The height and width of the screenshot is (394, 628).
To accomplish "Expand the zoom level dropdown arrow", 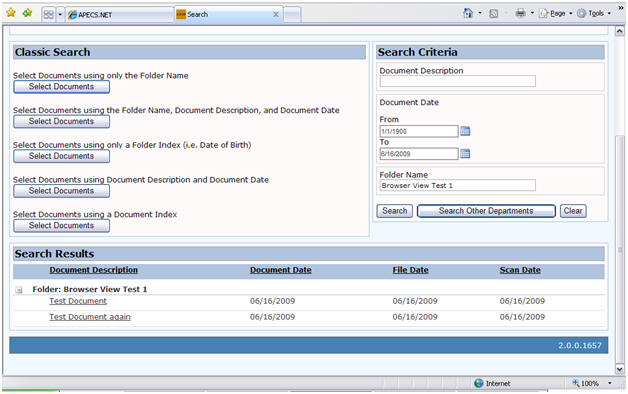I will coord(610,384).
